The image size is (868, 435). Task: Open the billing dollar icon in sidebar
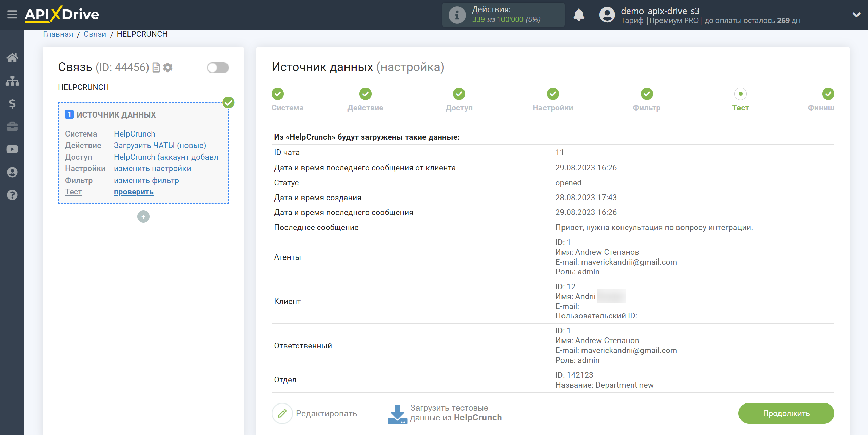pyautogui.click(x=12, y=103)
